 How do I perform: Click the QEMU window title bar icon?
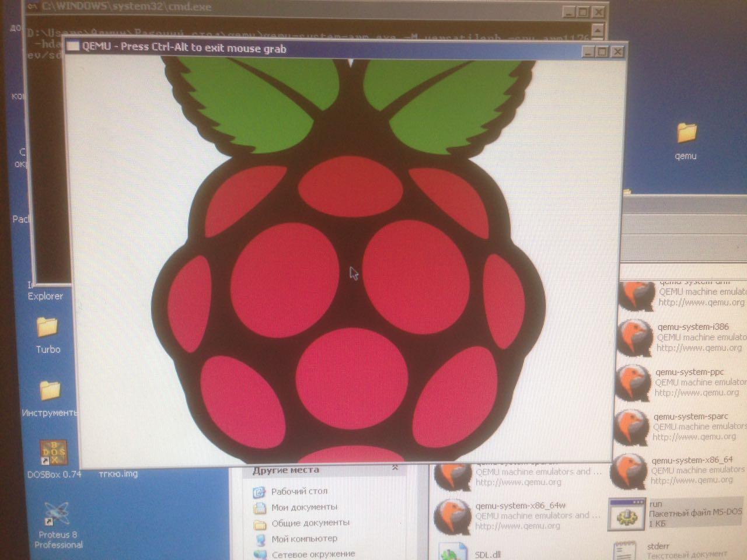pos(73,47)
